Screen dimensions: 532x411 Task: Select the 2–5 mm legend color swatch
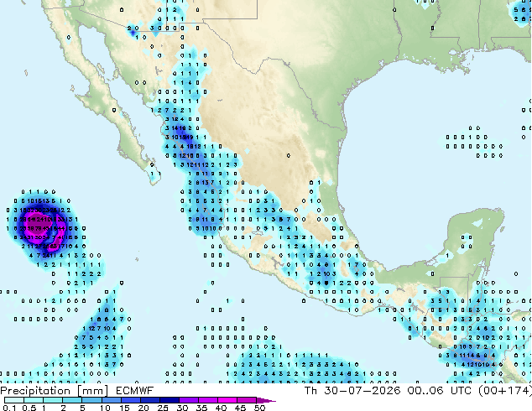72,400
